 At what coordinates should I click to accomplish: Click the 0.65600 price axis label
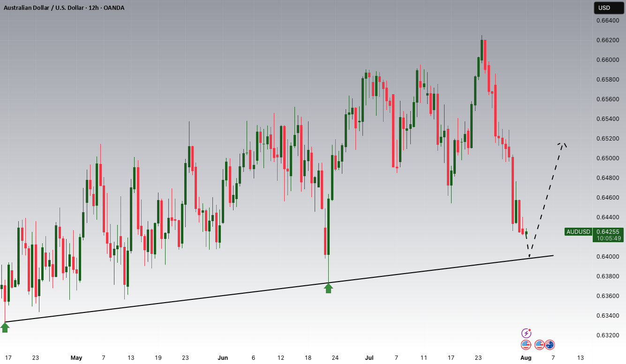pyautogui.click(x=608, y=99)
